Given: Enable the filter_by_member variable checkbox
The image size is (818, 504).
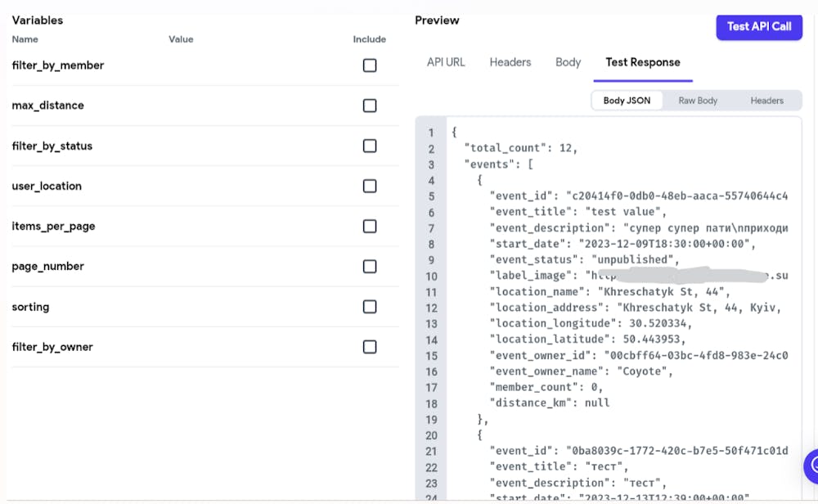Looking at the screenshot, I should coord(369,65).
